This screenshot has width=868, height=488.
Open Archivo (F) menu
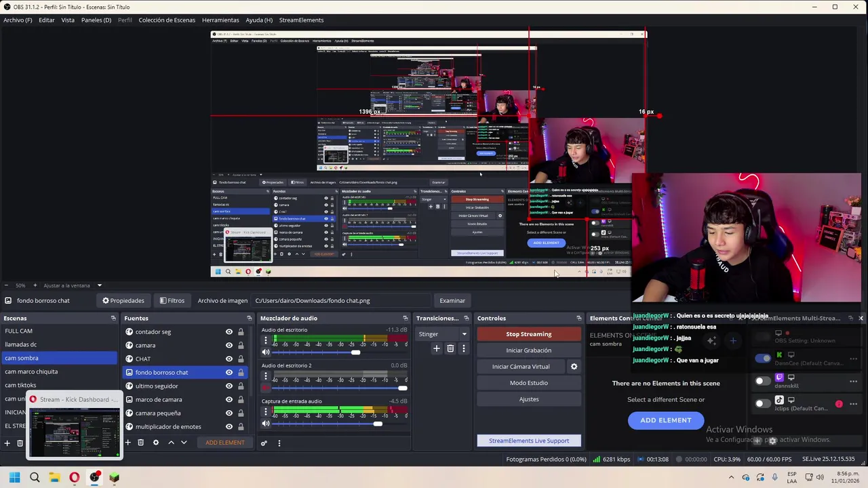click(x=18, y=20)
